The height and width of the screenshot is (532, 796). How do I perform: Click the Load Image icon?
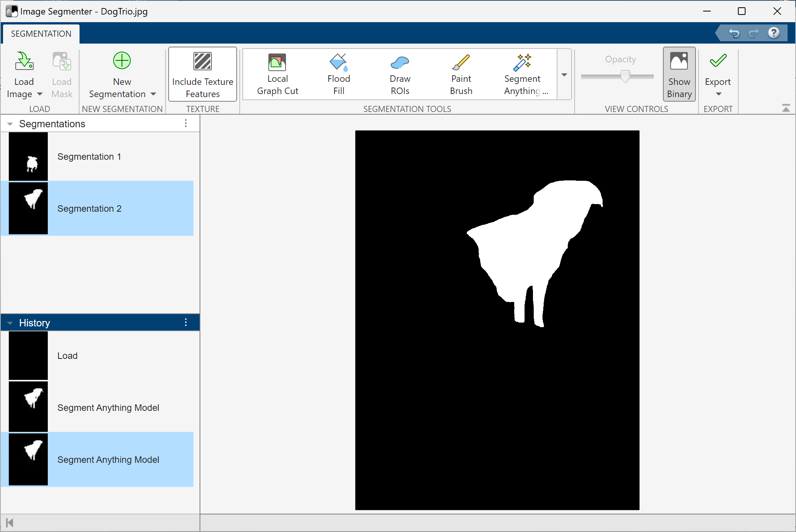click(24, 62)
